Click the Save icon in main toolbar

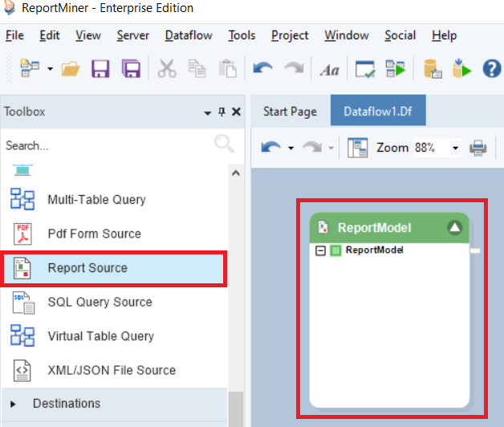(x=100, y=69)
